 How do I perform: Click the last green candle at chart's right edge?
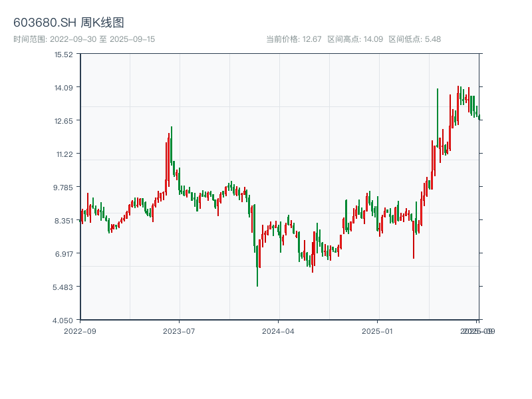[x=479, y=117]
